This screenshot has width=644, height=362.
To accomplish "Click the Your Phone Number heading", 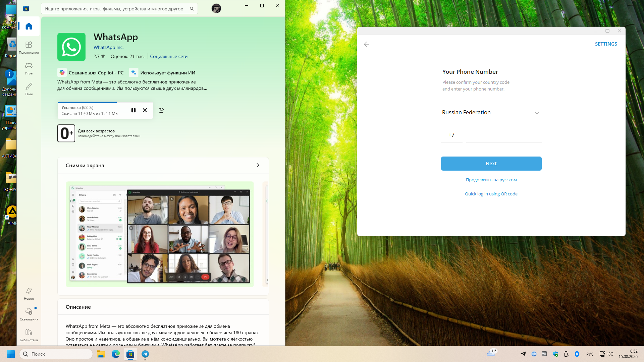I will click(470, 72).
